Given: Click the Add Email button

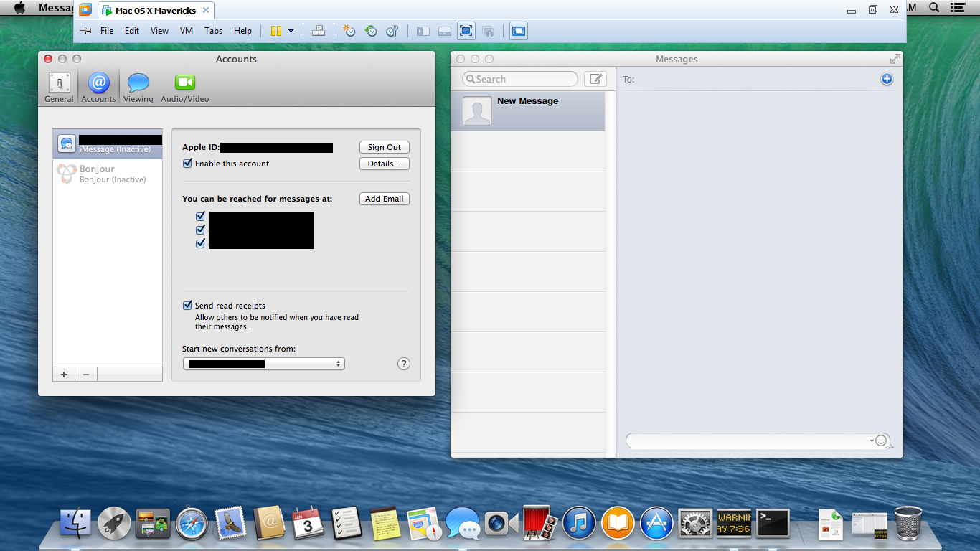Looking at the screenshot, I should pos(385,199).
